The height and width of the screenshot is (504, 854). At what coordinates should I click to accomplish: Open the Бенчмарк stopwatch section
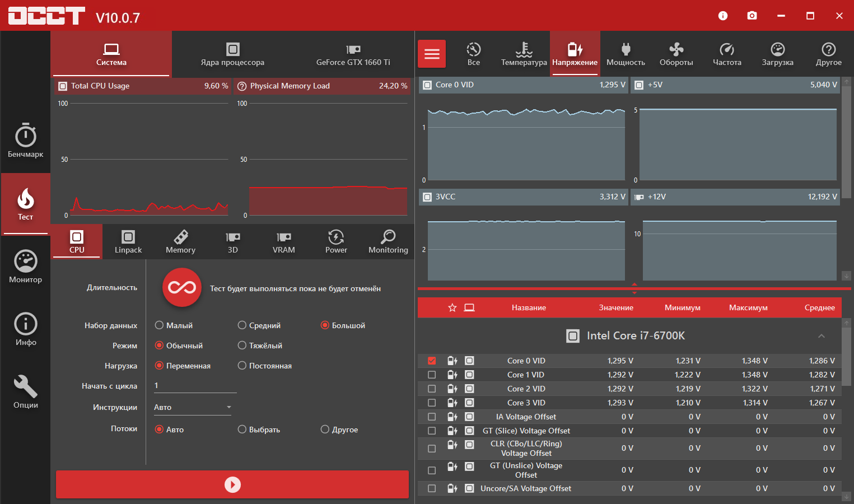pos(25,140)
